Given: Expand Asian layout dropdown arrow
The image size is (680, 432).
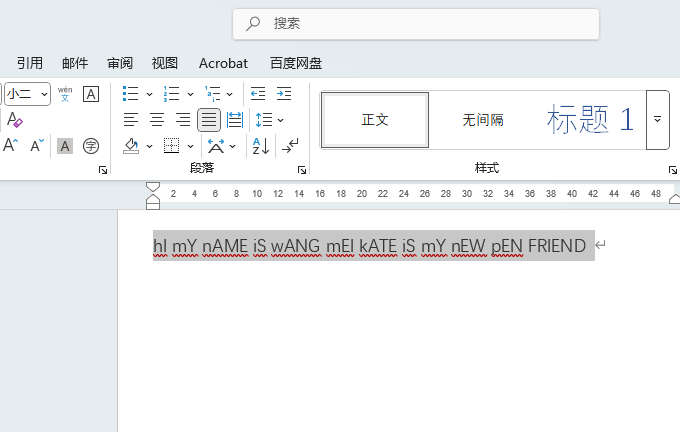Looking at the screenshot, I should pos(232,147).
